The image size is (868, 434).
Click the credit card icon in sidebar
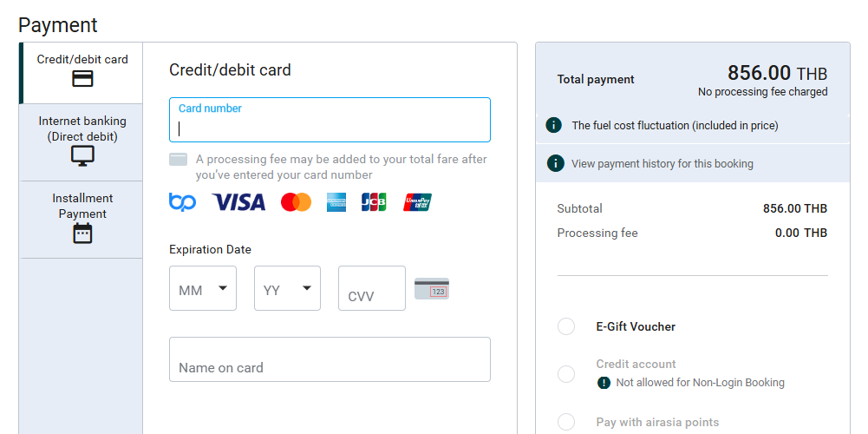pos(82,79)
